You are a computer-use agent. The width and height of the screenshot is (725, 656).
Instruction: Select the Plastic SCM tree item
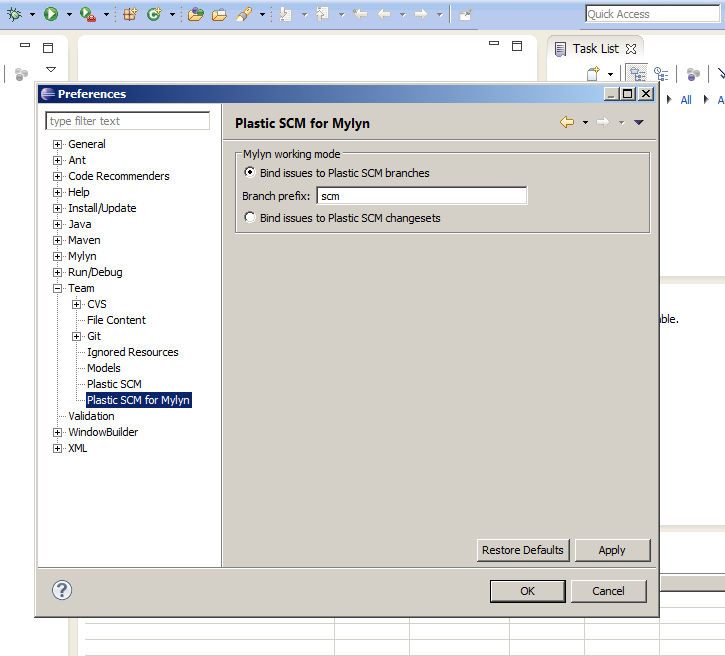[x=114, y=384]
